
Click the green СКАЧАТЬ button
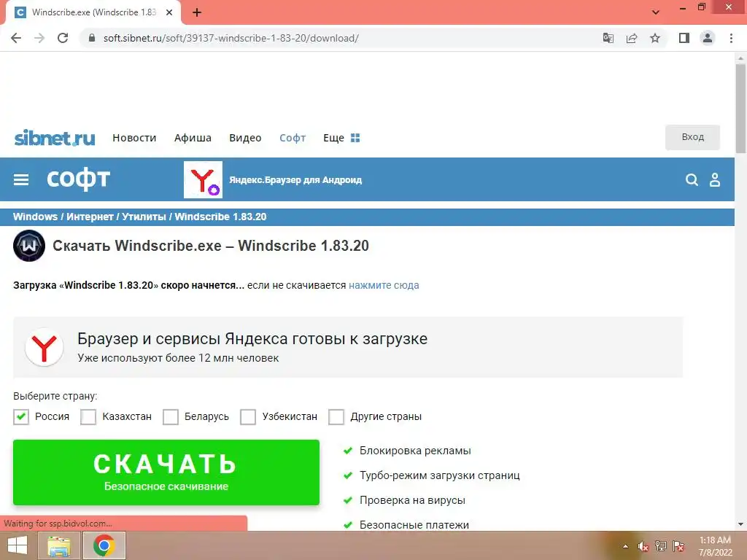click(166, 472)
